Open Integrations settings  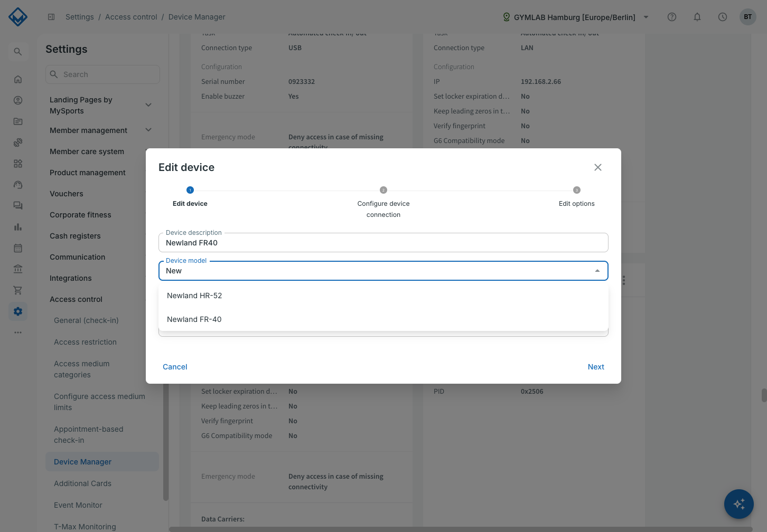coord(71,278)
